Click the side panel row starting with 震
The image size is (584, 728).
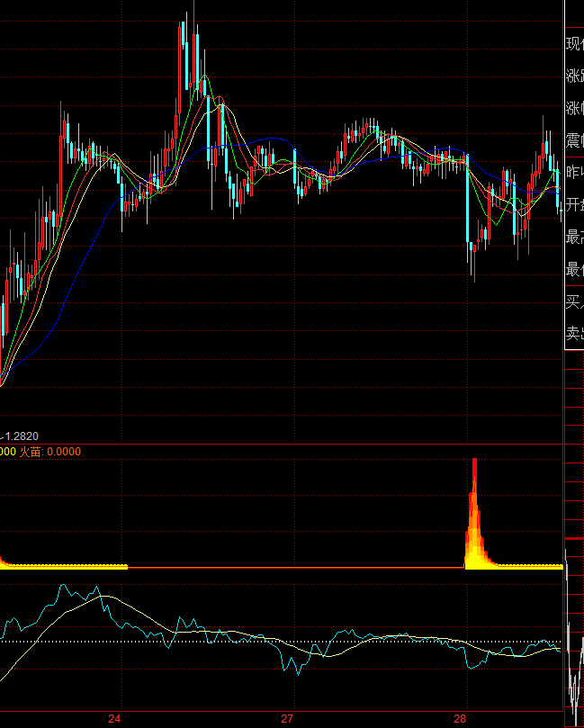[x=575, y=139]
